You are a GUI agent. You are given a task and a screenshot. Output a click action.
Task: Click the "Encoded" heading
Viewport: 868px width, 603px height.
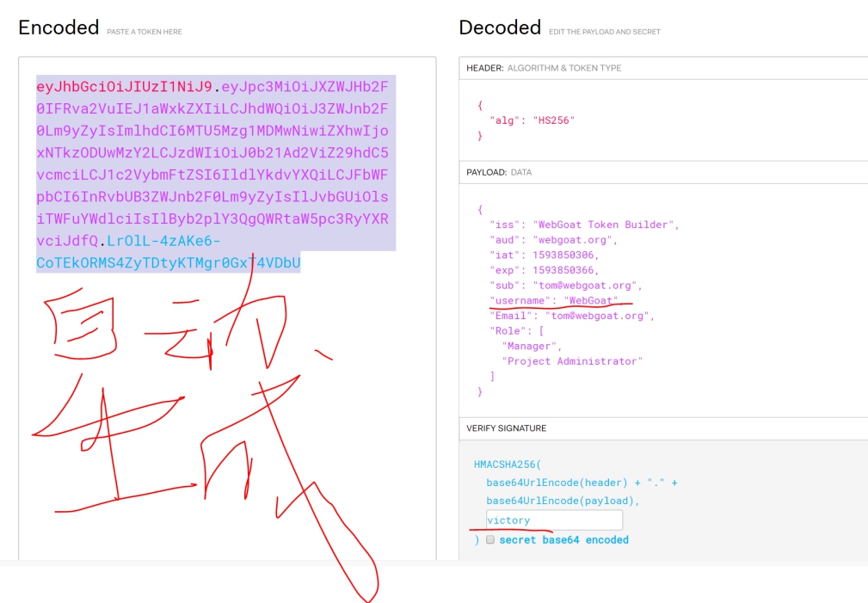click(x=58, y=28)
